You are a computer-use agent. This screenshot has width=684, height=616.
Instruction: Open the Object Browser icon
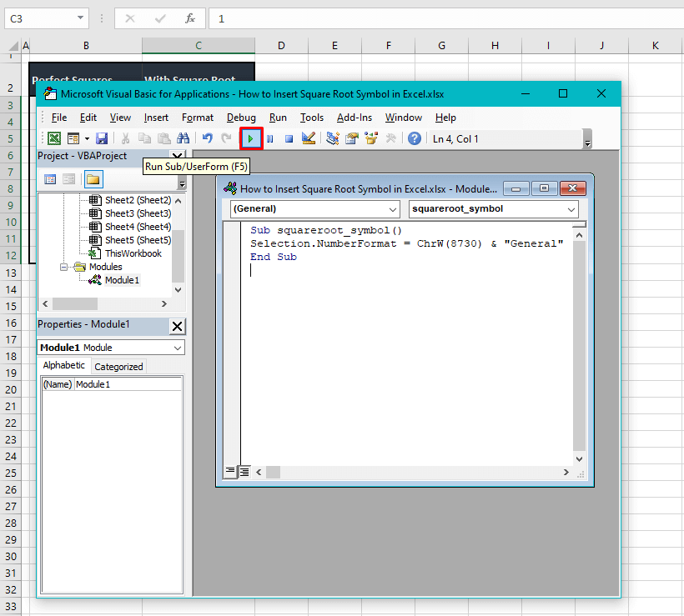point(371,138)
